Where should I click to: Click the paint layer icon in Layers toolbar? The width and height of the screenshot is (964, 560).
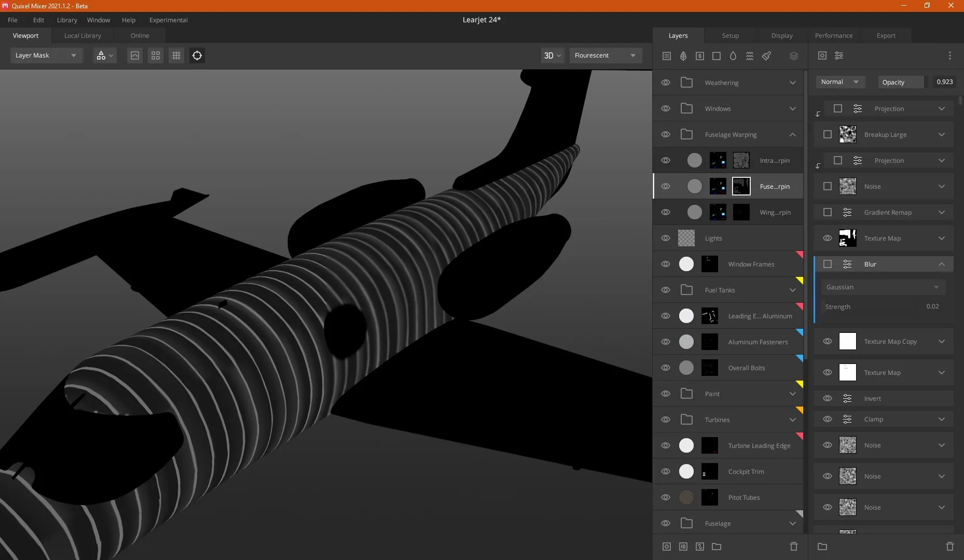pos(766,56)
